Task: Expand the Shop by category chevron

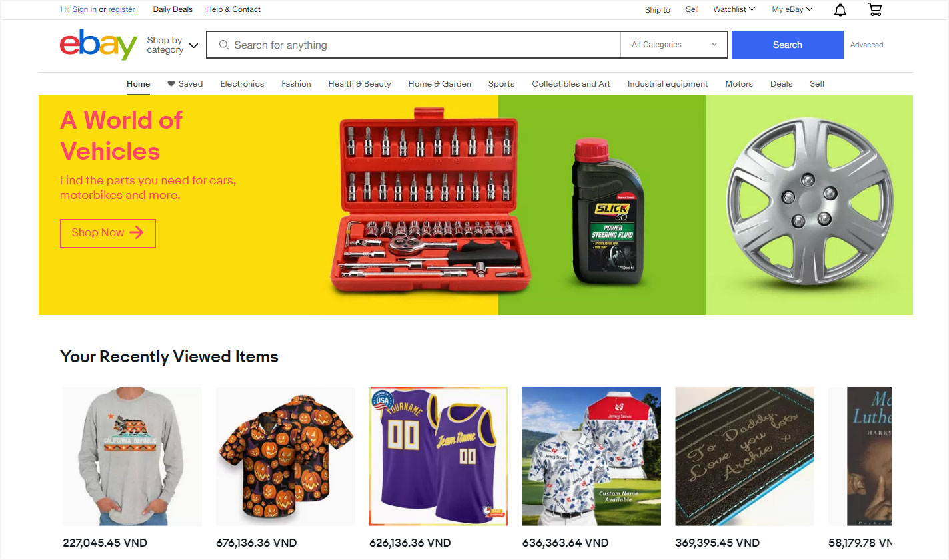Action: (194, 45)
